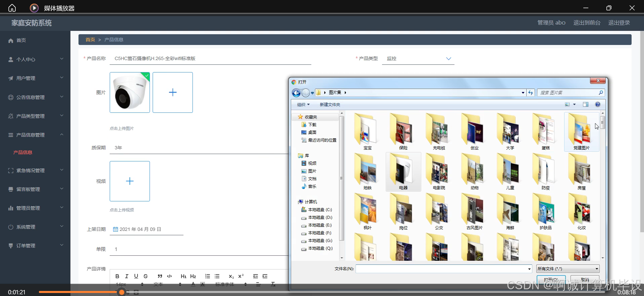This screenshot has width=644, height=296.
Task: Increase indent in the editor
Action: click(265, 276)
